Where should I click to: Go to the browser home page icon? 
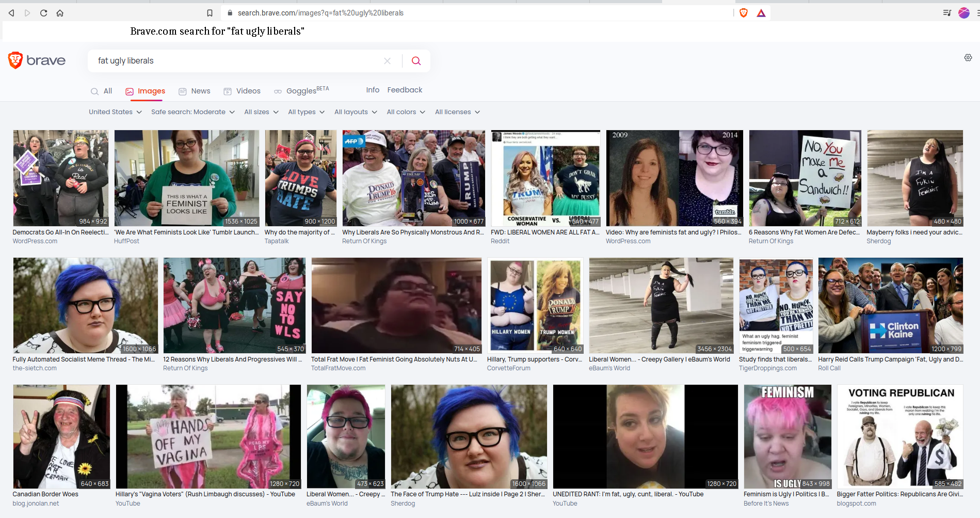pos(60,13)
